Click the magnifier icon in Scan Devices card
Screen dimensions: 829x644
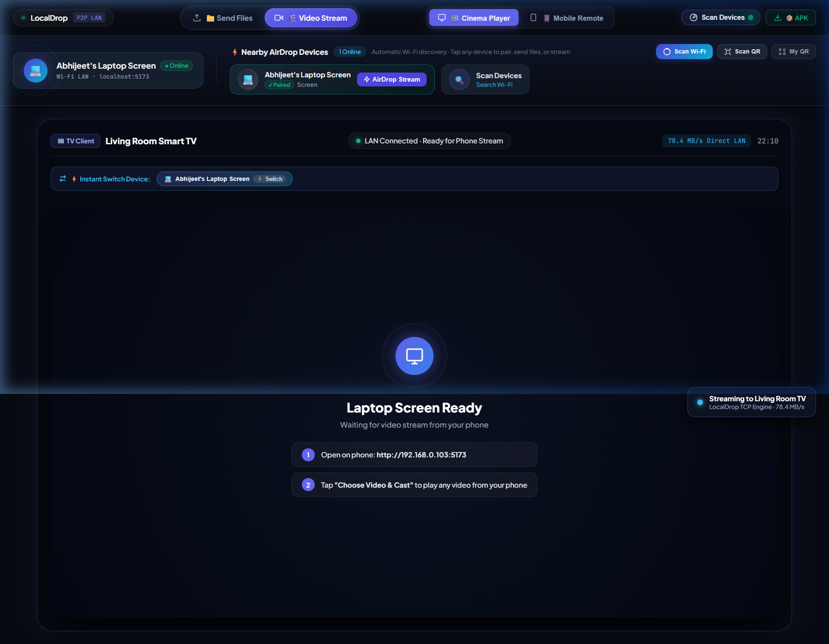pyautogui.click(x=459, y=79)
